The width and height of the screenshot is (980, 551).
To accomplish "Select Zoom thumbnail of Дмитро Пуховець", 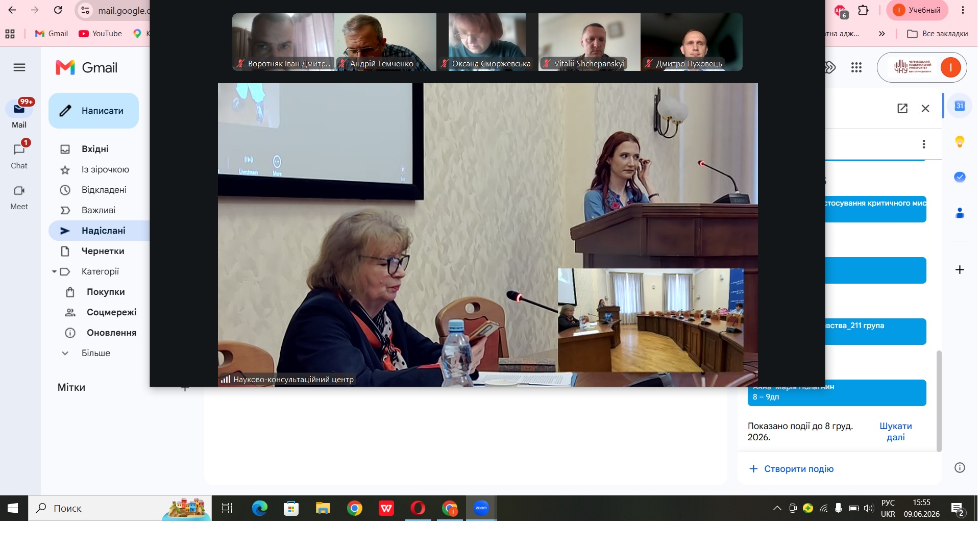I will pyautogui.click(x=692, y=42).
